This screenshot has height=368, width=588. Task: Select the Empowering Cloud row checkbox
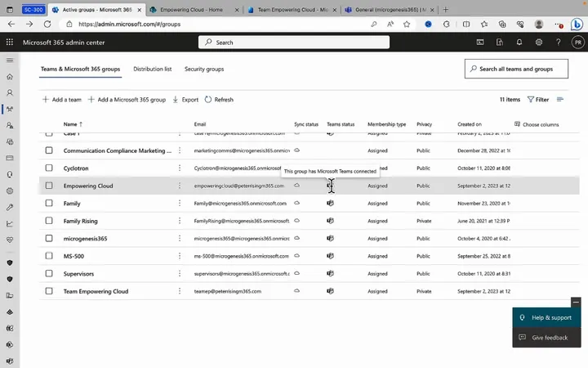click(x=49, y=186)
